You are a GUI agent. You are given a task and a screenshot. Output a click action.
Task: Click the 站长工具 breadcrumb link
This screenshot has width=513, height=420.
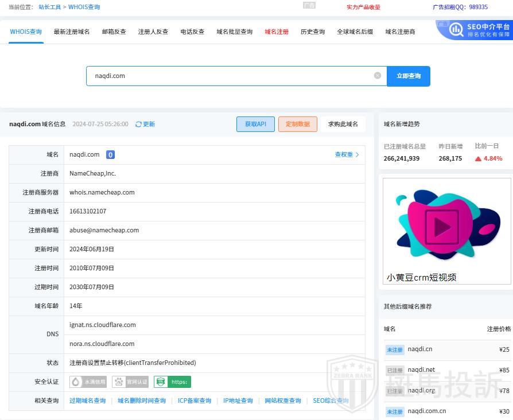click(x=49, y=7)
